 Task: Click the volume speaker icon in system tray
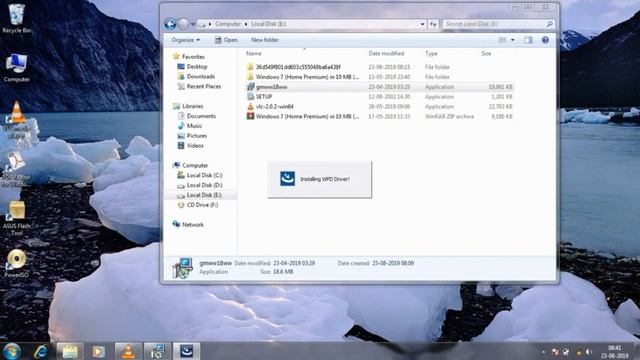pyautogui.click(x=589, y=352)
